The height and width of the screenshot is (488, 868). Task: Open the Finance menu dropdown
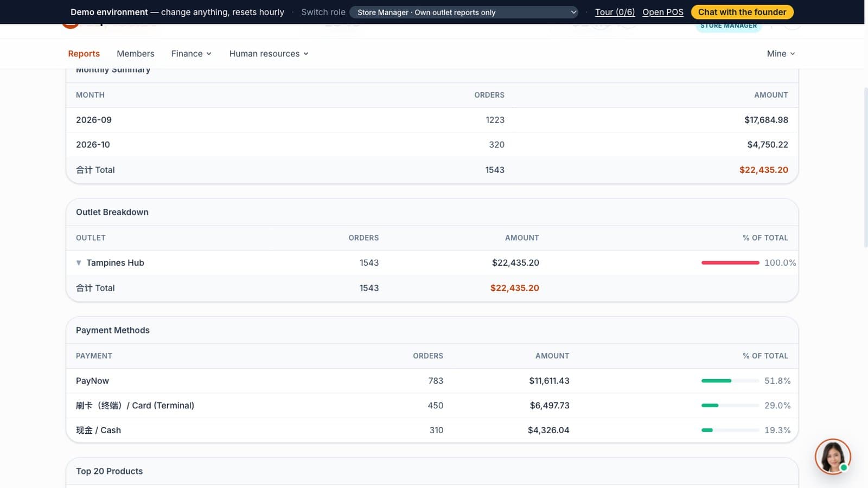point(192,54)
